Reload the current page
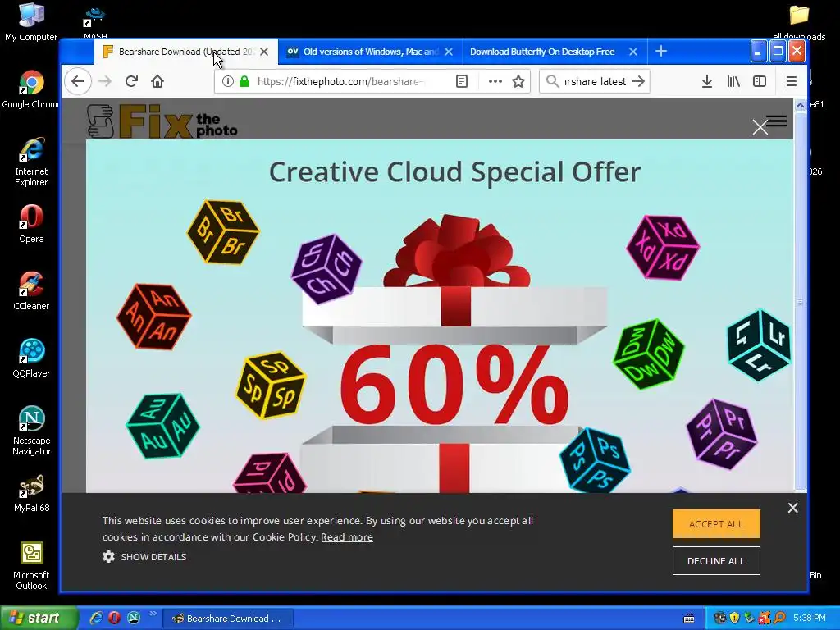The image size is (840, 630). [131, 81]
